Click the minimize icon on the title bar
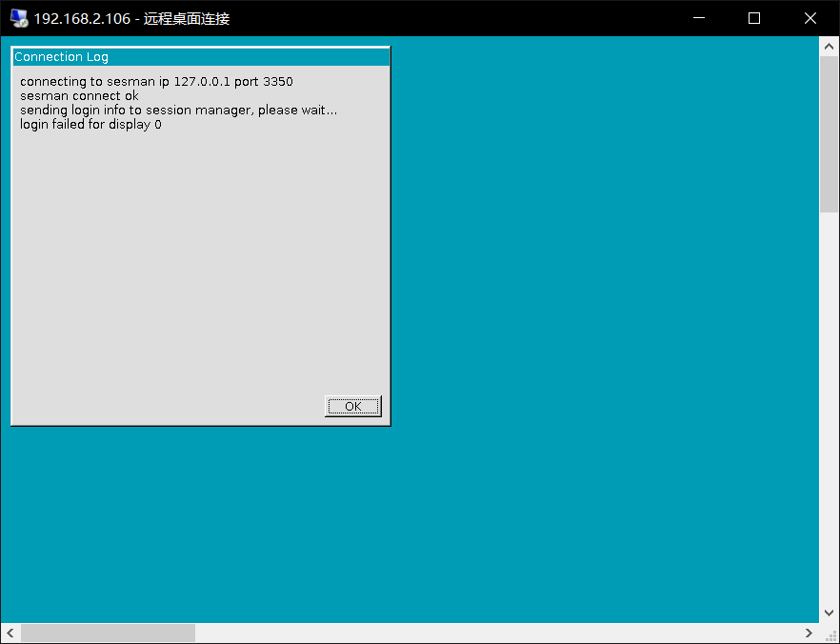This screenshot has height=644, width=840. pos(698,18)
